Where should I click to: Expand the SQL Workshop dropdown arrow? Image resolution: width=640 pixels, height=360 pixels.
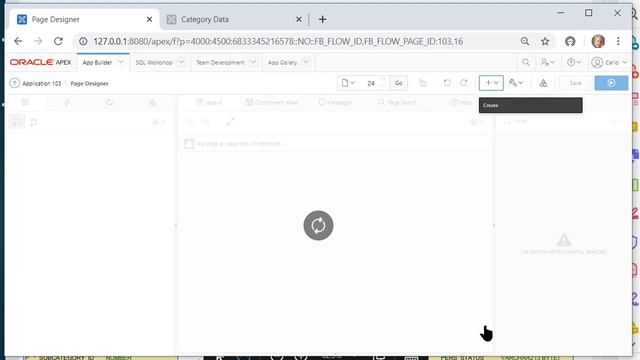[x=181, y=62]
